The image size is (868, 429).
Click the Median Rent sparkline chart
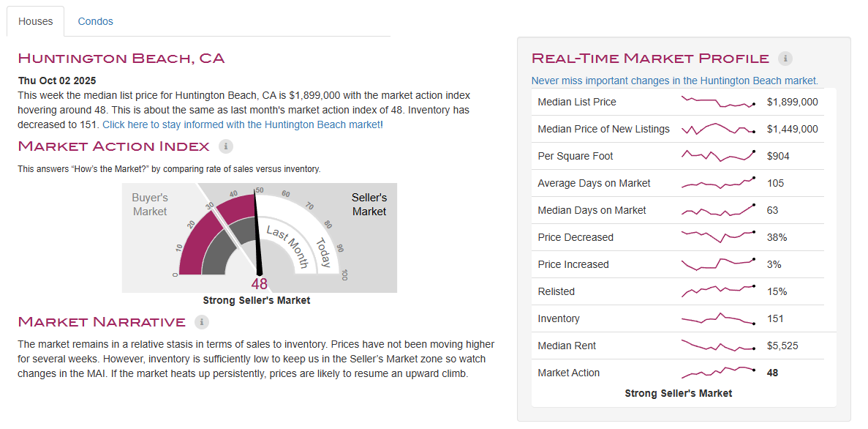click(717, 346)
